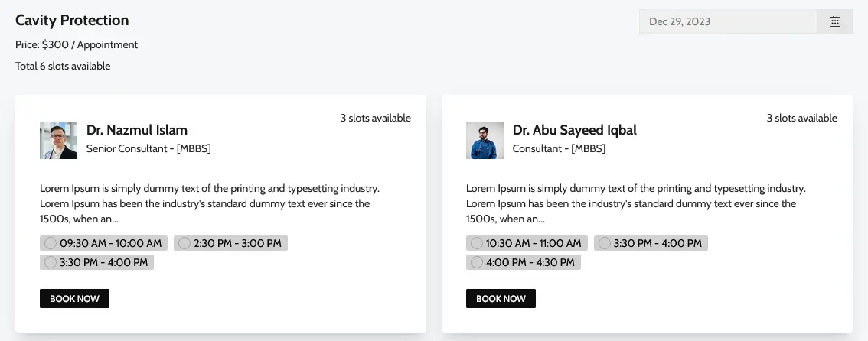Click Dr. Abu Sayeed Iqbal's profile photo

(x=485, y=141)
